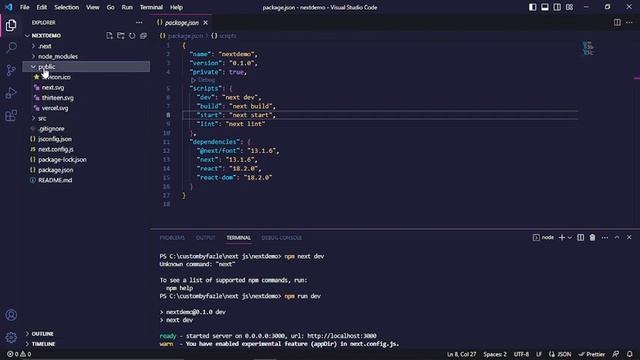Select the package.json editor tab
Image resolution: width=640 pixels, height=360 pixels.
click(181, 22)
